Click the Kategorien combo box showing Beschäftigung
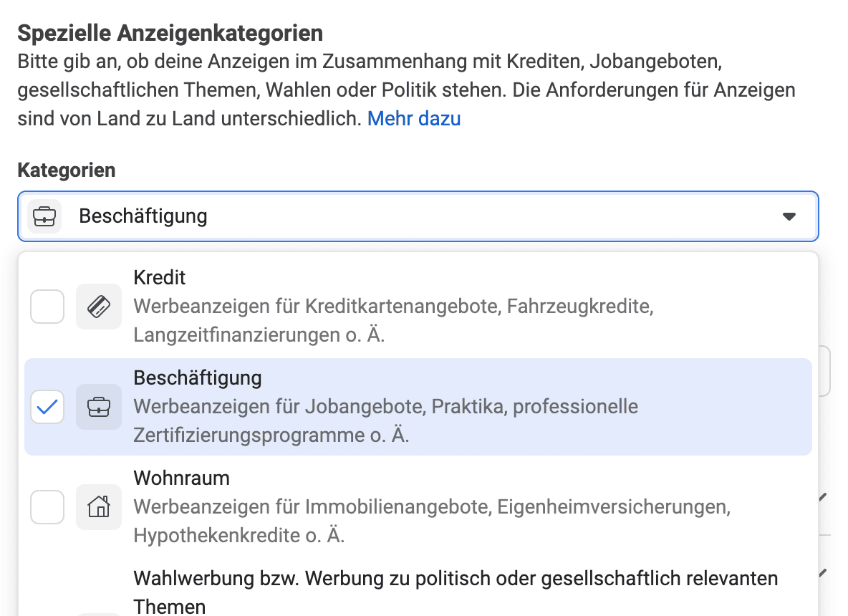This screenshot has height=616, width=848. [415, 216]
